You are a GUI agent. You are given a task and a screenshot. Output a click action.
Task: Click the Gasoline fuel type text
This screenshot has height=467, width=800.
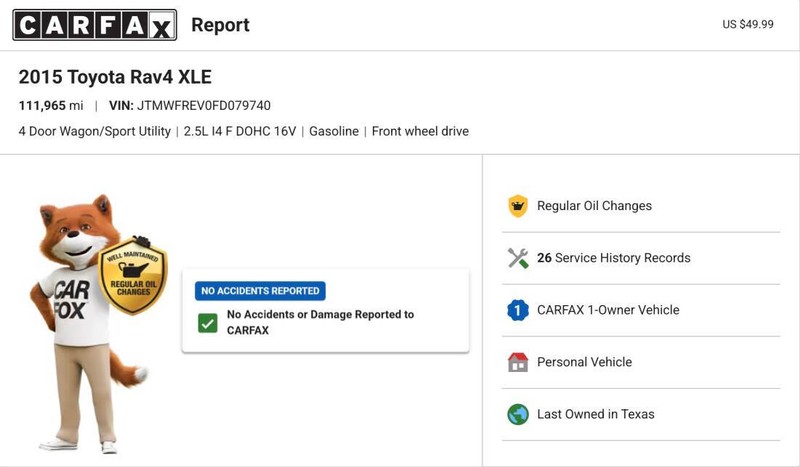pyautogui.click(x=334, y=131)
